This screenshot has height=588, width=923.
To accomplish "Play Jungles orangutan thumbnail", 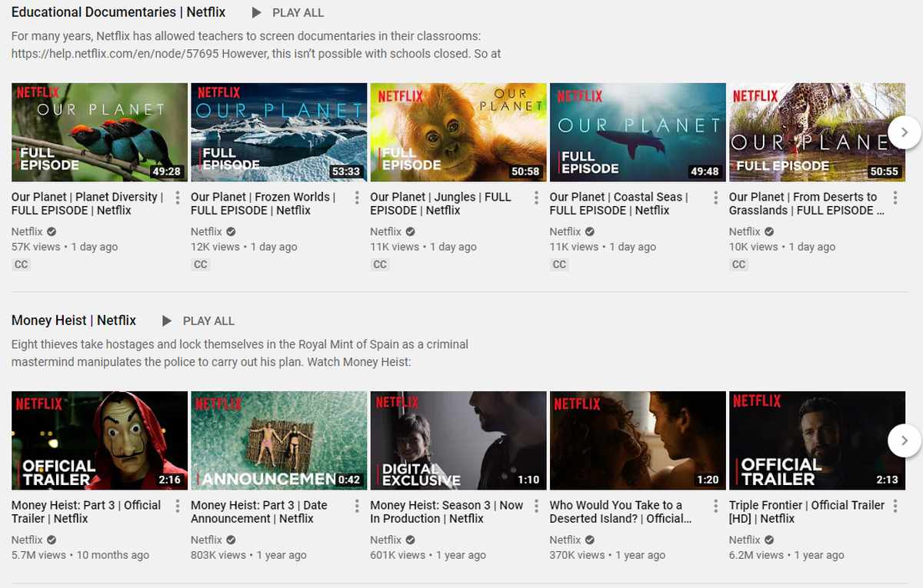I will point(458,132).
